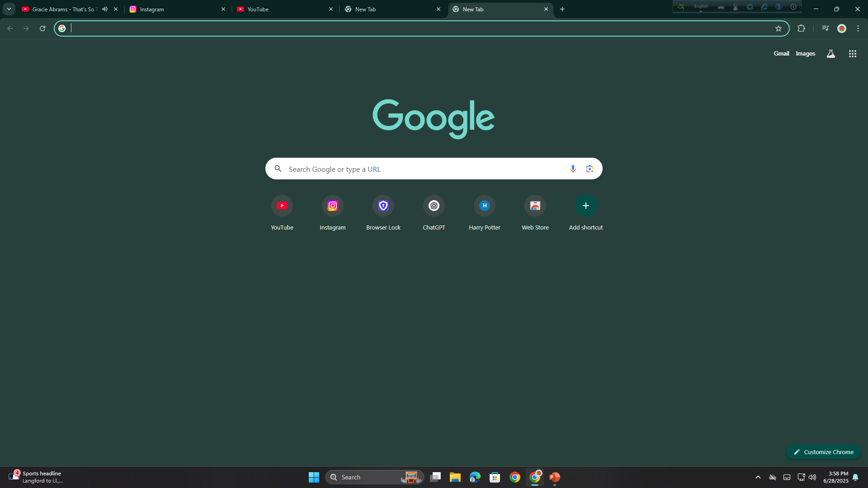Open the Google apps grid
The width and height of the screenshot is (868, 488).
pyautogui.click(x=853, y=54)
